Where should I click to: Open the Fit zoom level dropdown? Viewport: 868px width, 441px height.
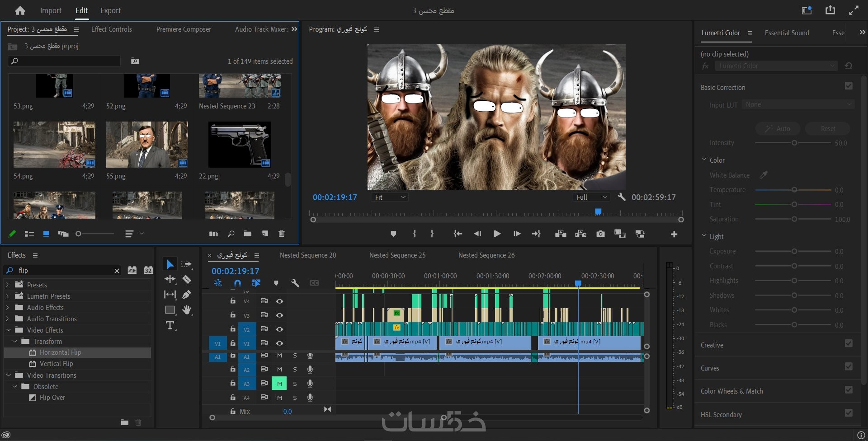pyautogui.click(x=390, y=197)
